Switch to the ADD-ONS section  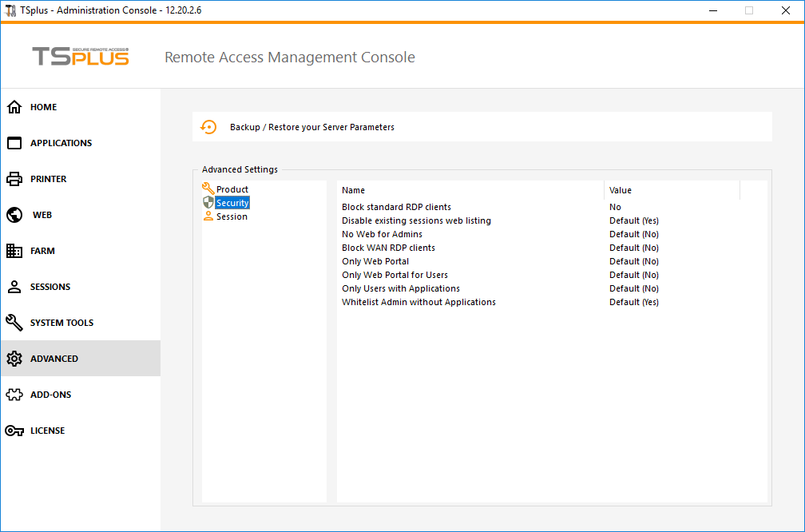81,395
